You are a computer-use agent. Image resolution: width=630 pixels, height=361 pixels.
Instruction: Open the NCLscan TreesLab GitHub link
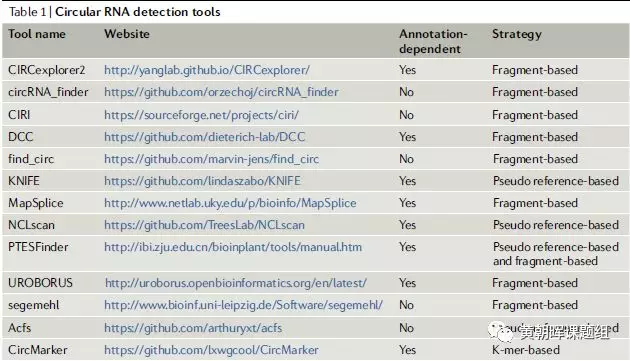pyautogui.click(x=204, y=225)
